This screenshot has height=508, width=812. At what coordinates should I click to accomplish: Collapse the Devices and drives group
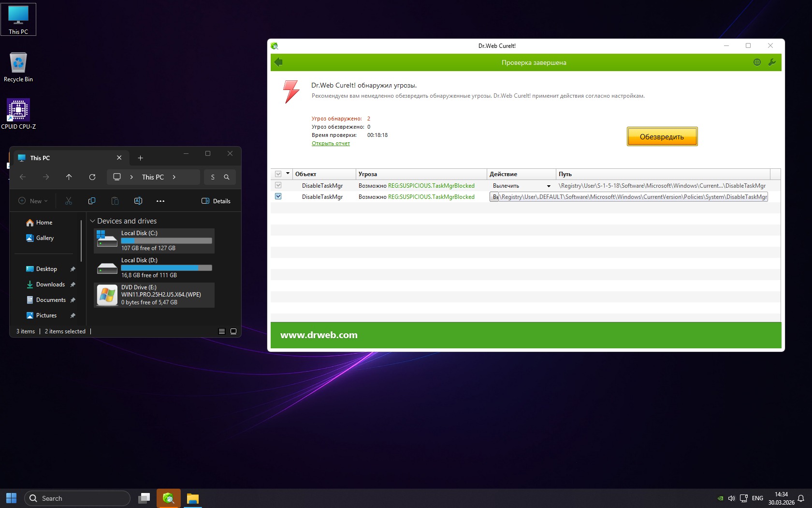(x=93, y=221)
